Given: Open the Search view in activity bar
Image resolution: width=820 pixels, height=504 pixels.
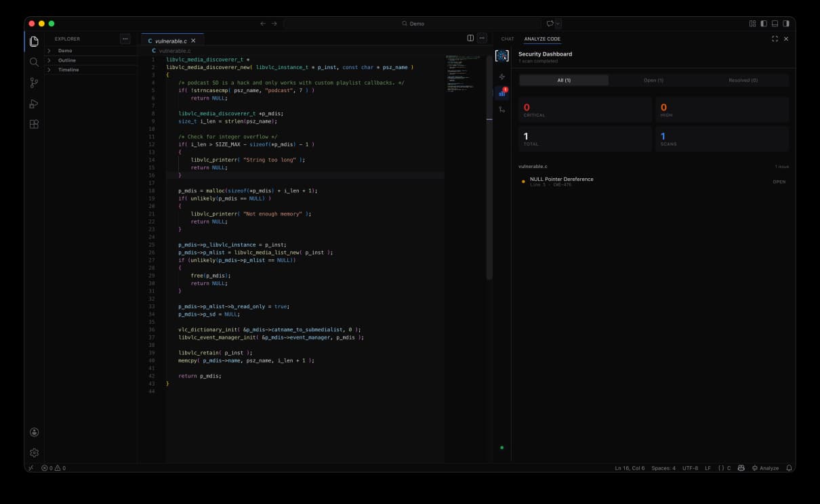Looking at the screenshot, I should tap(34, 62).
